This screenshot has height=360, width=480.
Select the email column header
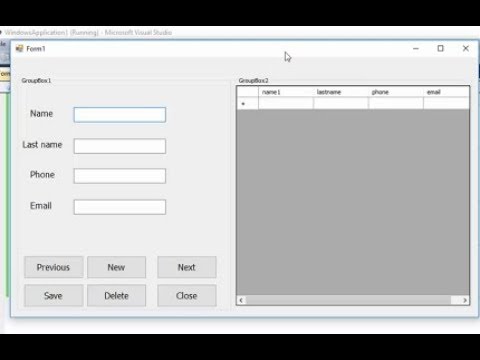pyautogui.click(x=446, y=92)
